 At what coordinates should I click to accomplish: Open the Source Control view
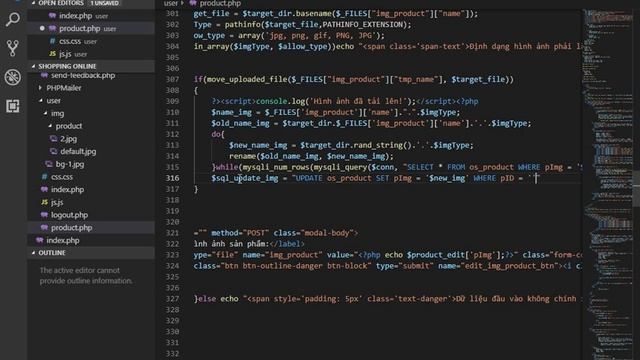(x=13, y=48)
